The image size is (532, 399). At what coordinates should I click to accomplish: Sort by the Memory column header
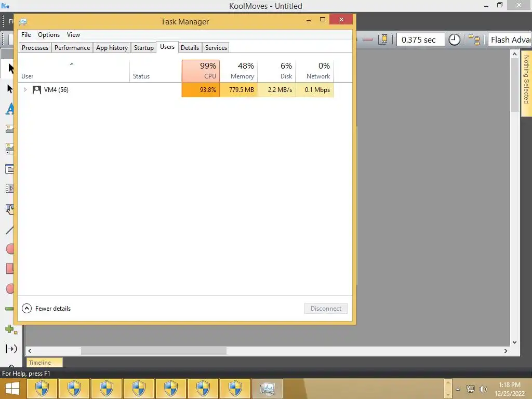point(238,71)
